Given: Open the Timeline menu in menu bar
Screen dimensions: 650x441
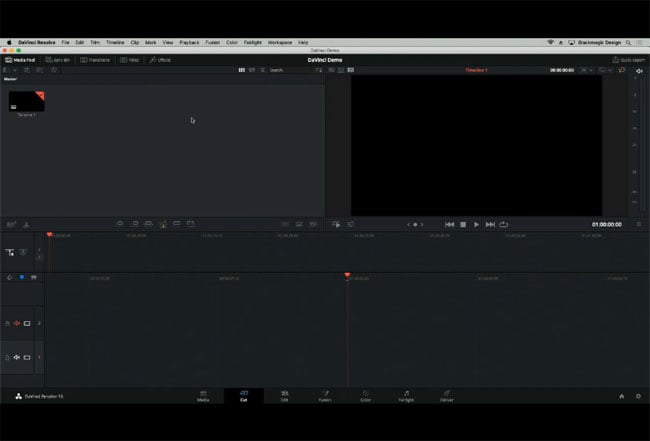Looking at the screenshot, I should 115,42.
